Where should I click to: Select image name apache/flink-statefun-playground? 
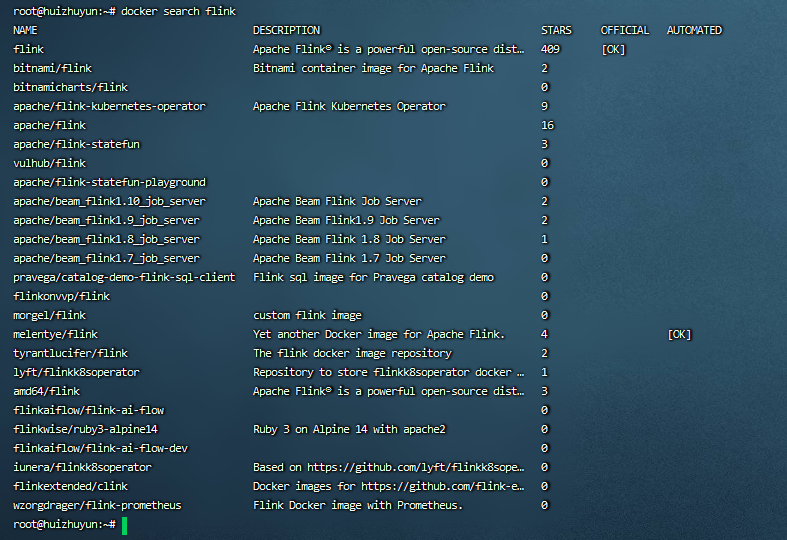[109, 182]
